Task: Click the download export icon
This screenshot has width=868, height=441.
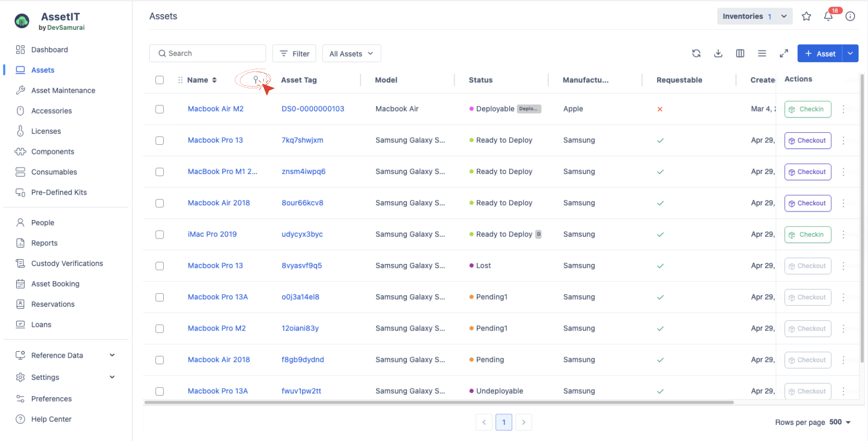Action: click(x=718, y=53)
